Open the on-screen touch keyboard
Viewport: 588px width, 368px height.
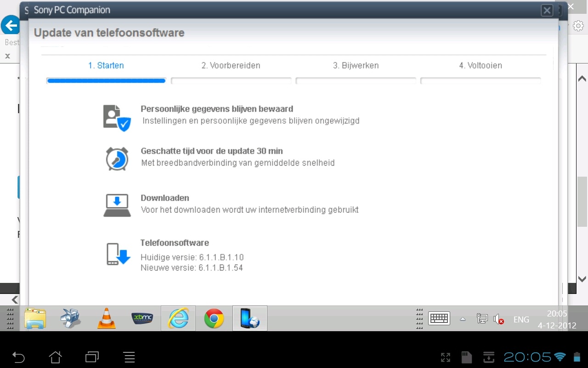click(x=439, y=318)
